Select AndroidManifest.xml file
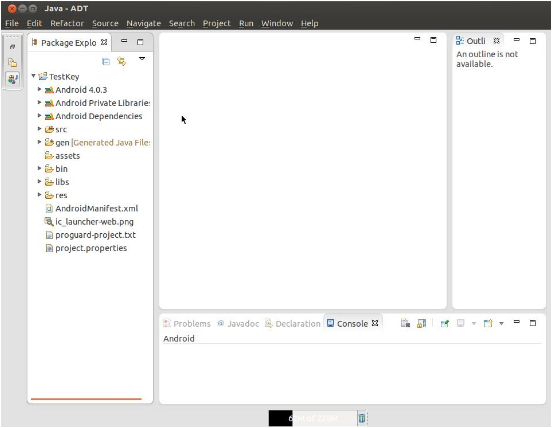The image size is (553, 428). click(x=92, y=208)
